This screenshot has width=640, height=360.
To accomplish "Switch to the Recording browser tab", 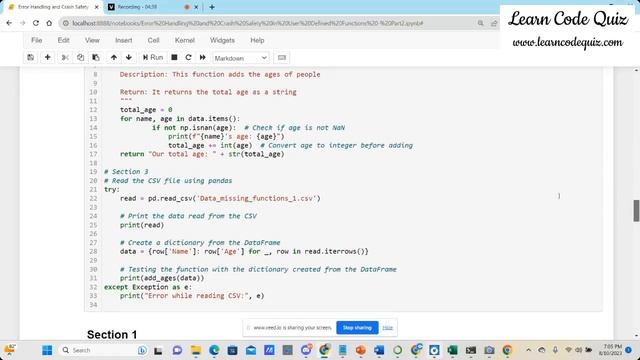I will 143,7.
